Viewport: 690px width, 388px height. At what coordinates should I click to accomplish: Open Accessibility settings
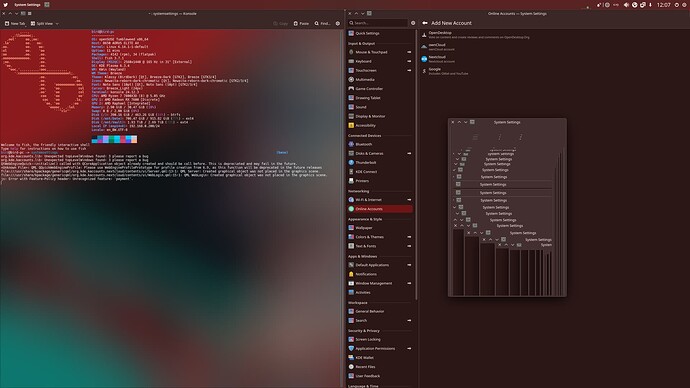pos(380,125)
